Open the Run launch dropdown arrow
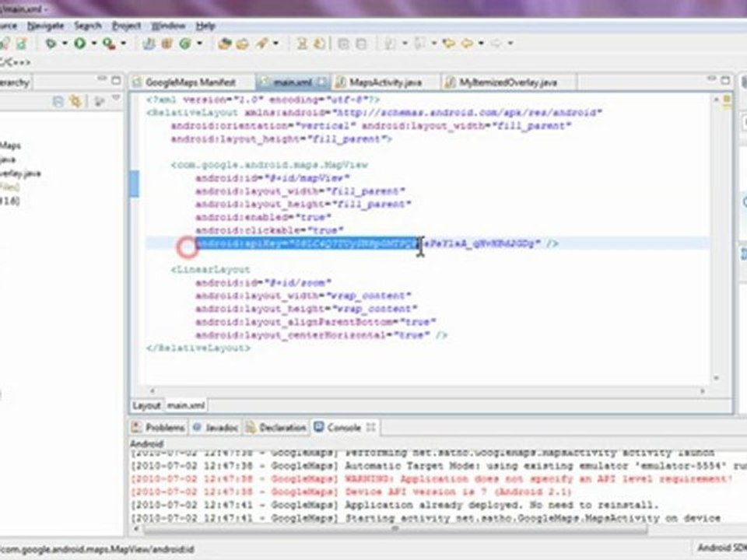Viewport: 747px width, 560px height. 94,44
